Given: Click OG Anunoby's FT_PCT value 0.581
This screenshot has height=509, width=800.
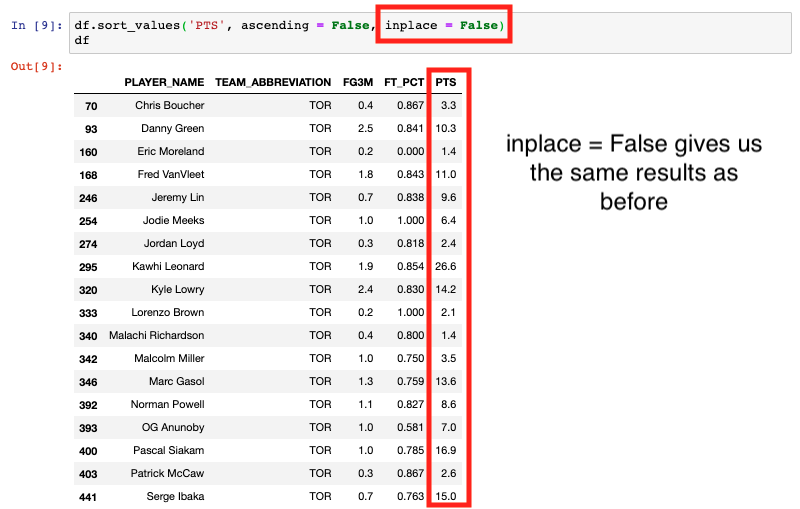Looking at the screenshot, I should (x=410, y=427).
